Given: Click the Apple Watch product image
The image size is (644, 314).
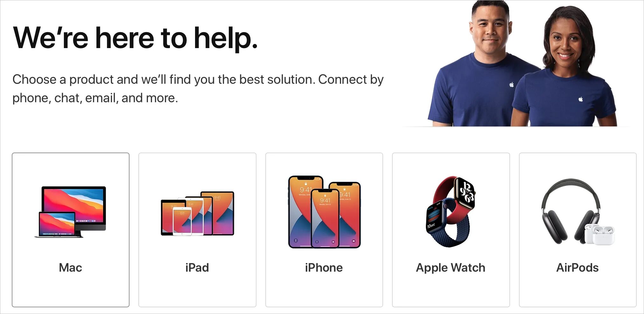Looking at the screenshot, I should [451, 212].
